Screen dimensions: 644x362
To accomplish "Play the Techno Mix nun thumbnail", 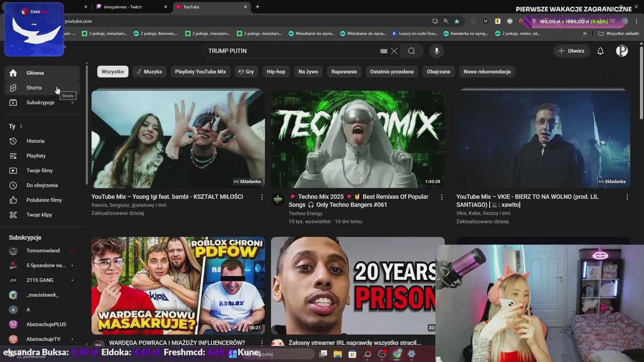I will click(358, 139).
